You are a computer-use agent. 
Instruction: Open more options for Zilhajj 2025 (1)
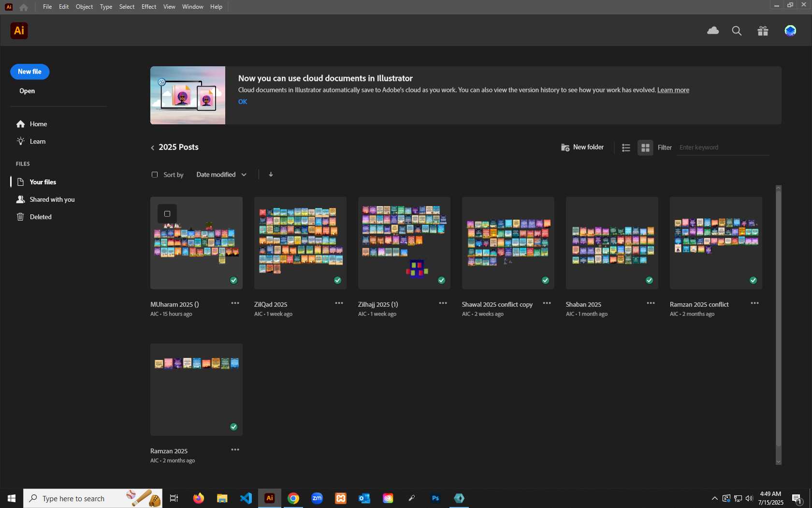point(443,303)
